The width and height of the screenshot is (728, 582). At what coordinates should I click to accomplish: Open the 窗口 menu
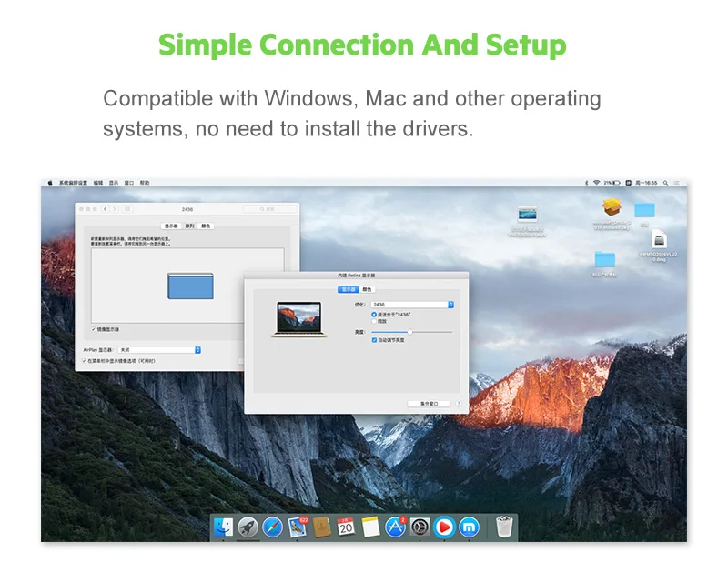(x=129, y=183)
